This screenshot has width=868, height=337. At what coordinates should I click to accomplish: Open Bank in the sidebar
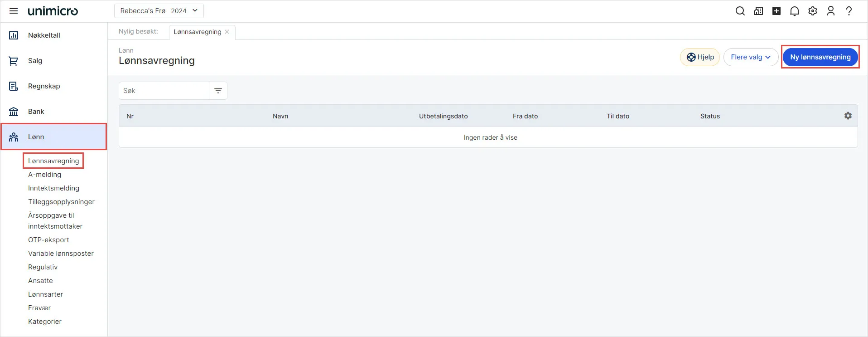coord(53,112)
